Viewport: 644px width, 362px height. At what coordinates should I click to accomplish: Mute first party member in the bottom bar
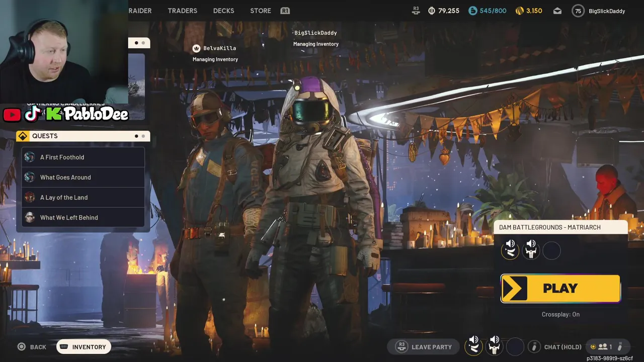tap(473, 346)
